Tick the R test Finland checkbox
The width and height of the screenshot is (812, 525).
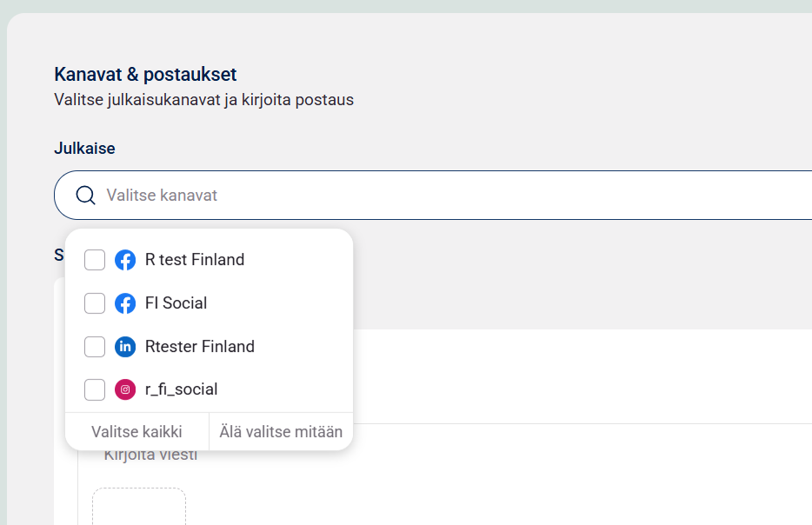click(x=95, y=260)
